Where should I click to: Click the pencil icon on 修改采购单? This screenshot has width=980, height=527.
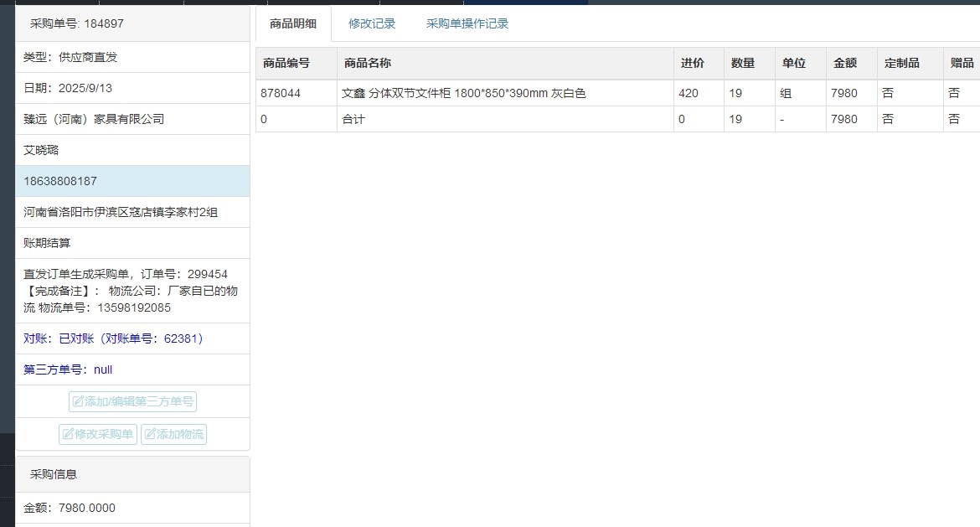(x=69, y=435)
